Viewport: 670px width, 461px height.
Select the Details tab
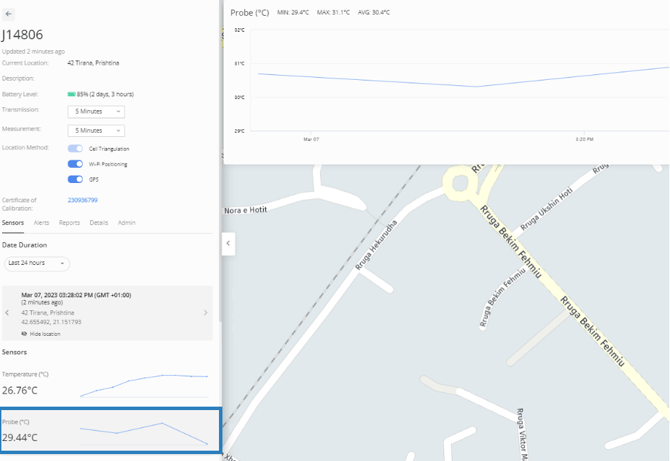click(x=99, y=223)
